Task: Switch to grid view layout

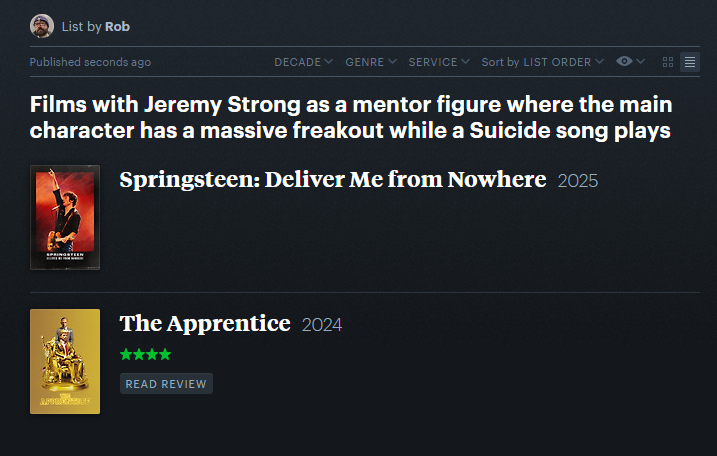Action: click(x=668, y=62)
